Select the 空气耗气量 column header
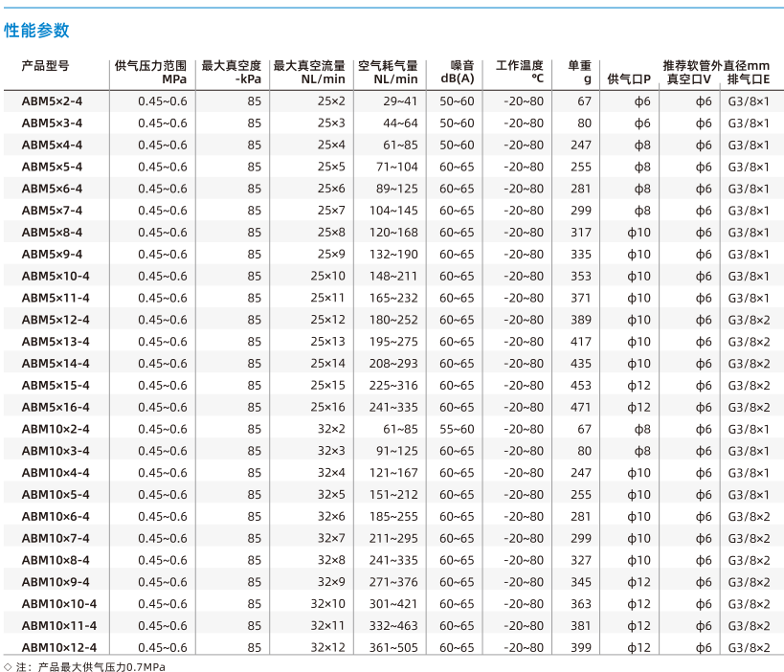The width and height of the screenshot is (784, 672). pos(388,72)
